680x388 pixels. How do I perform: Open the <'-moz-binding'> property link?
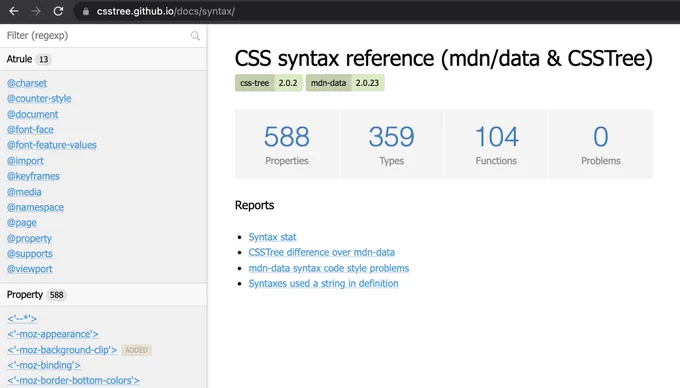[44, 365]
